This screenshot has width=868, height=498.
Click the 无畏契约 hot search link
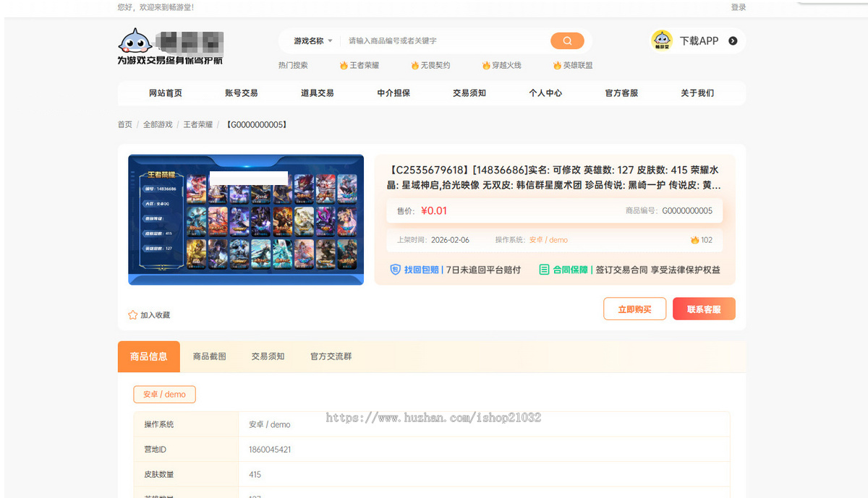coord(435,65)
